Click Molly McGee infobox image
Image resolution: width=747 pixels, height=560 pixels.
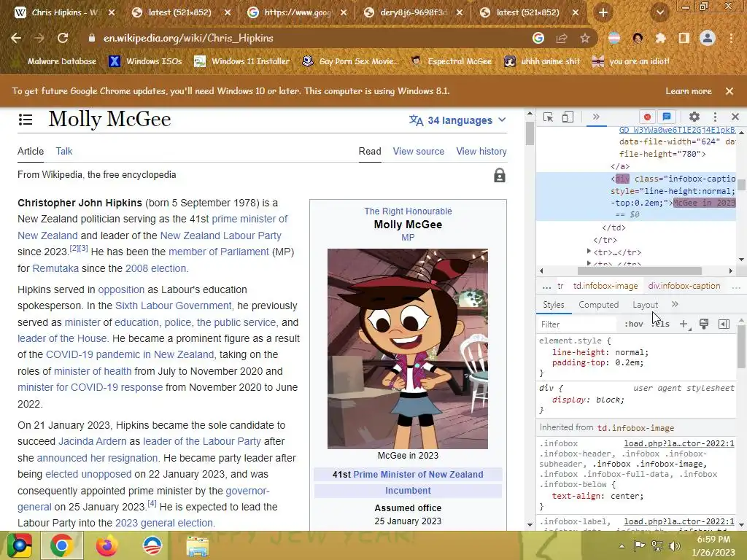click(408, 349)
